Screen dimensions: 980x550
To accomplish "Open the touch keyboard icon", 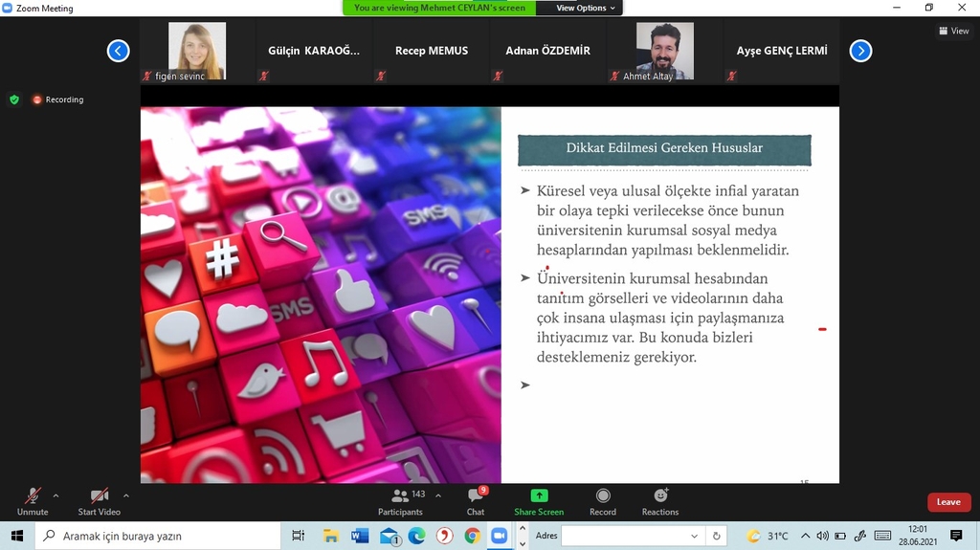I will click(x=883, y=536).
